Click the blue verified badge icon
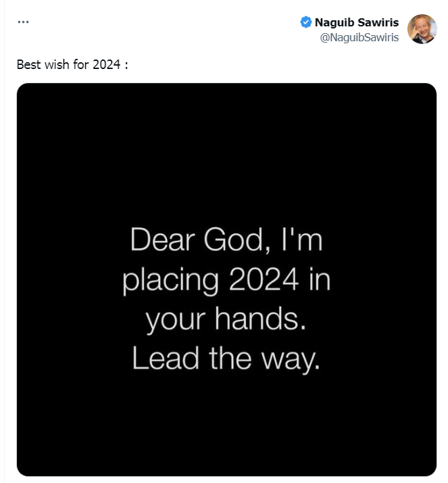 (x=306, y=22)
